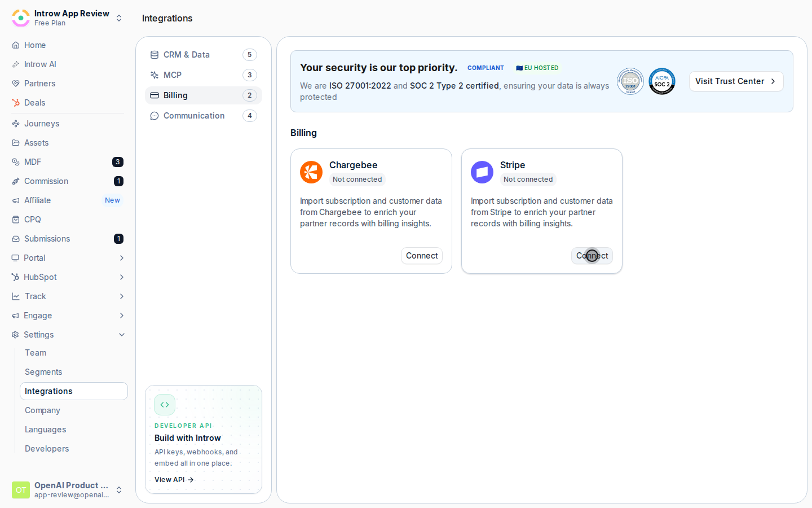812x508 pixels.
Task: Click the Chargebee orange logo
Action: click(311, 172)
